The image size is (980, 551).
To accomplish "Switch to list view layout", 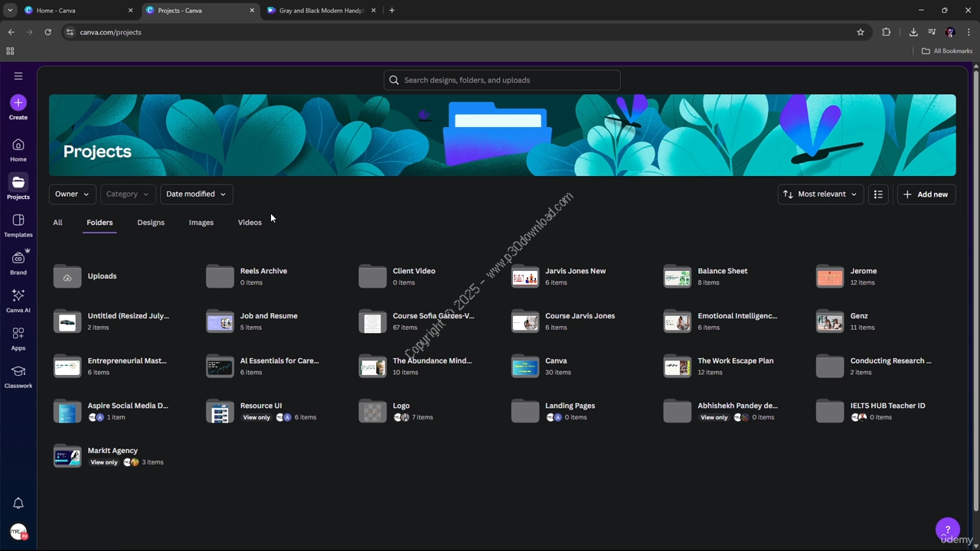I will 878,194.
